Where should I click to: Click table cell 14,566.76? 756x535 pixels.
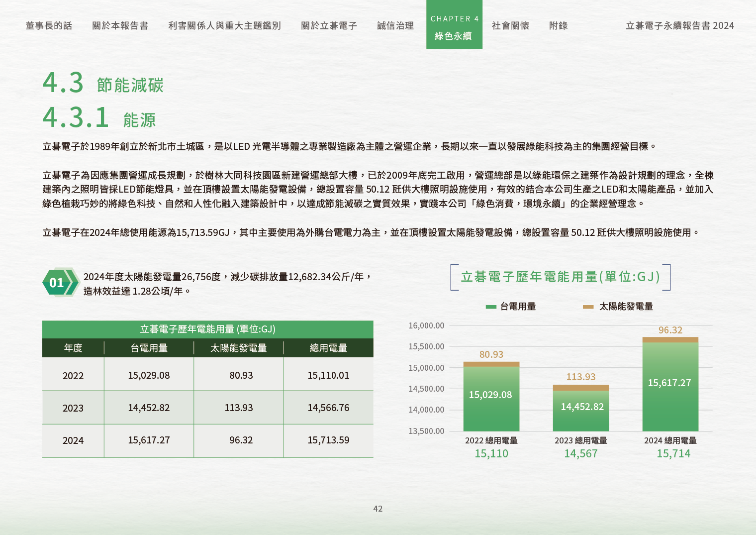pyautogui.click(x=328, y=408)
